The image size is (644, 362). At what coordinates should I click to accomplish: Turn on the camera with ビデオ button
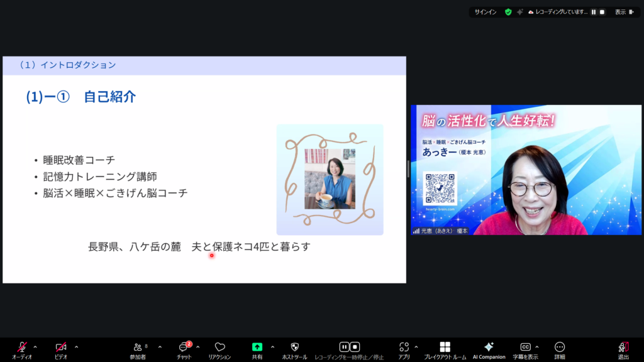61,347
